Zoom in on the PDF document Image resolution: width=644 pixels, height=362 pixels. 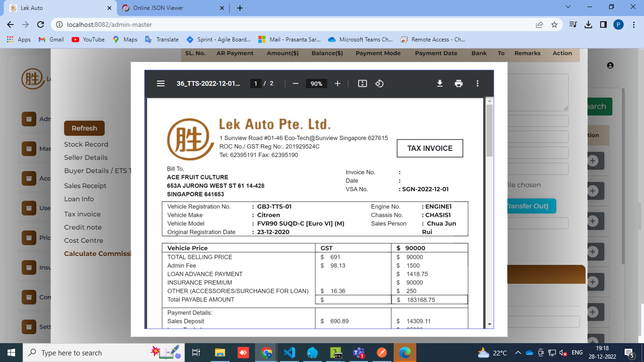tap(338, 83)
